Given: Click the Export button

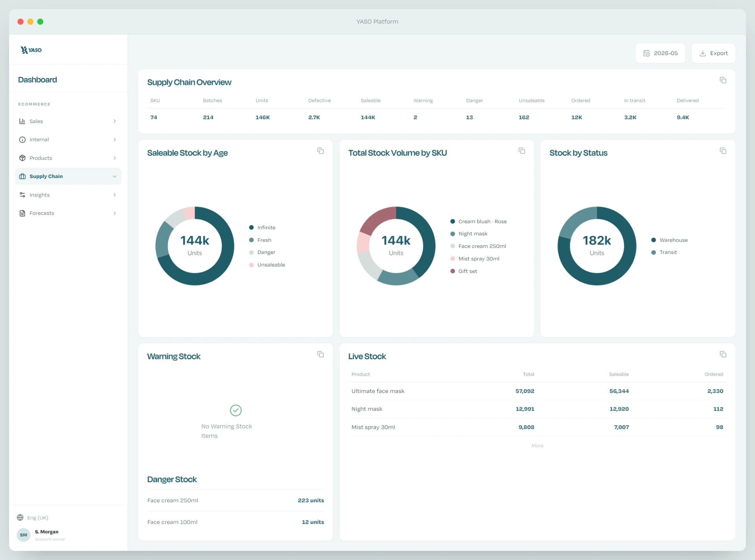Looking at the screenshot, I should (713, 53).
